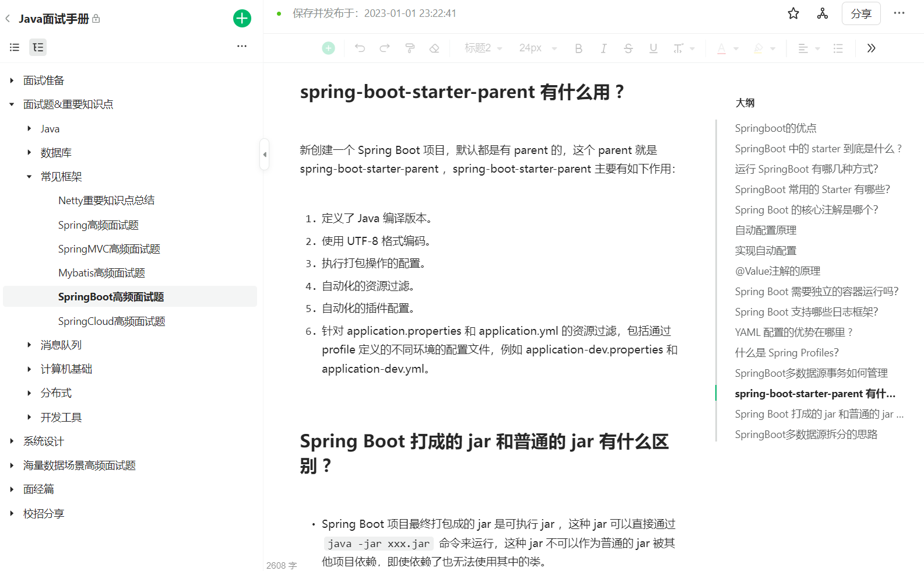Click the java -jar xxx.jar inline code

point(379,544)
